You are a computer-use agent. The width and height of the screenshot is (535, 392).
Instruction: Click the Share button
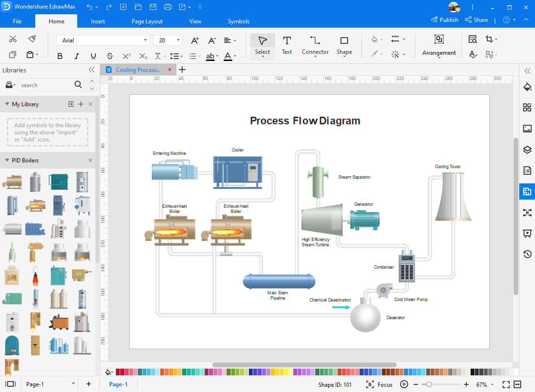[x=476, y=20]
